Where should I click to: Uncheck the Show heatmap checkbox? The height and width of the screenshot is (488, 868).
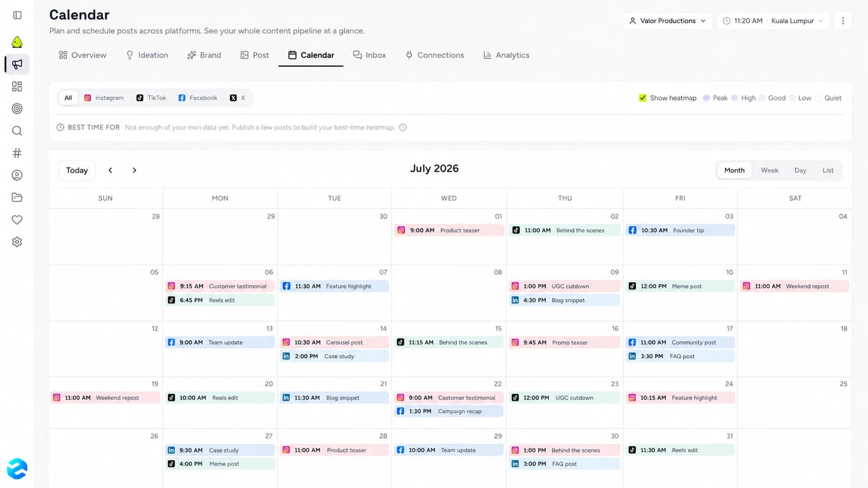tap(642, 98)
